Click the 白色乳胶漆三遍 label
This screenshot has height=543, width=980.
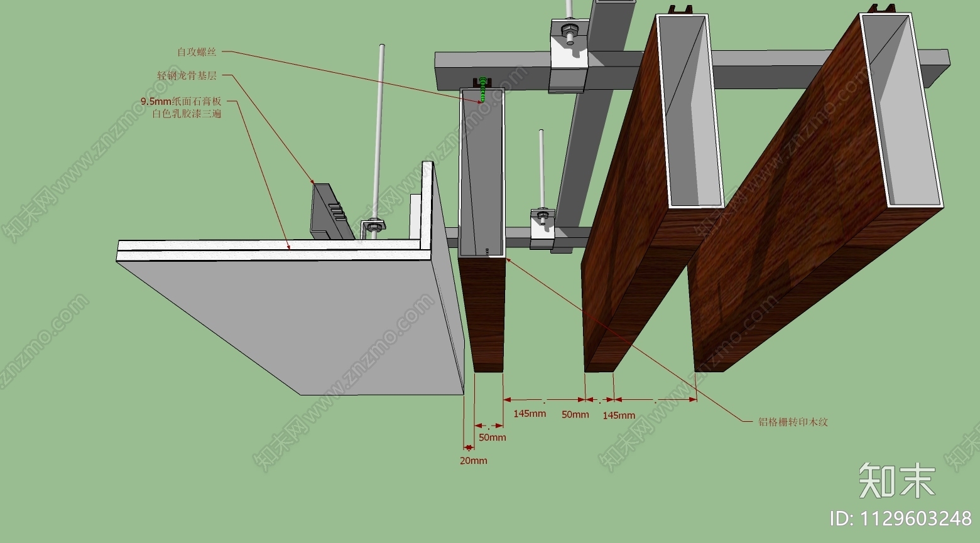187,114
